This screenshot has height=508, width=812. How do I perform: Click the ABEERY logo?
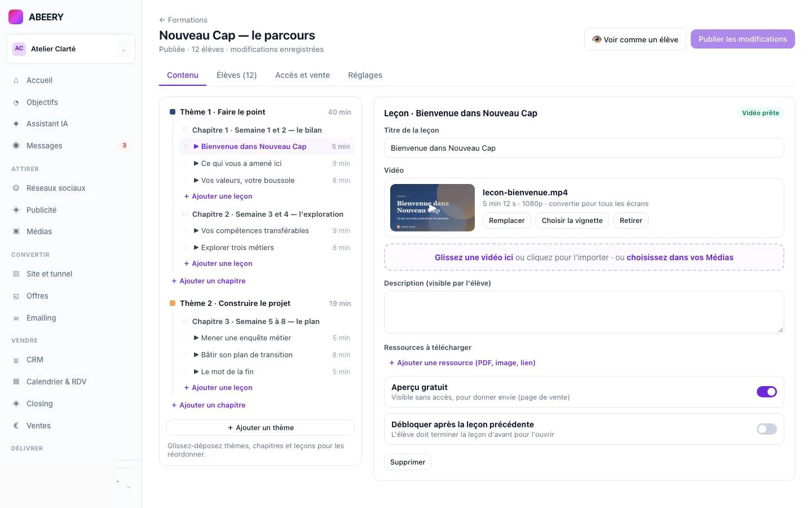click(16, 17)
